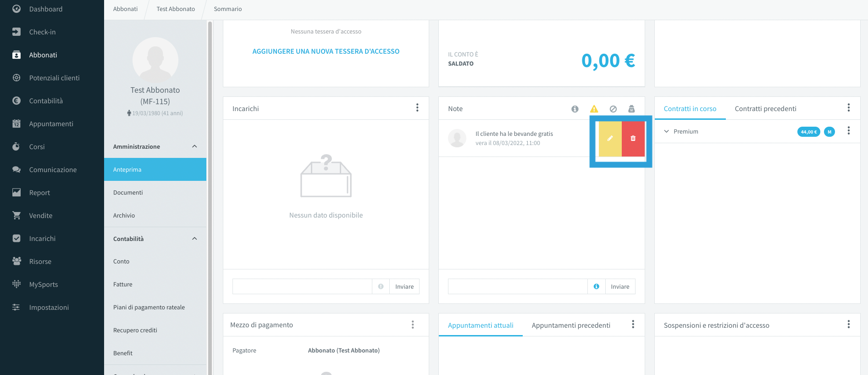Click the Incarichi text input field
The width and height of the screenshot is (868, 375).
pos(302,286)
